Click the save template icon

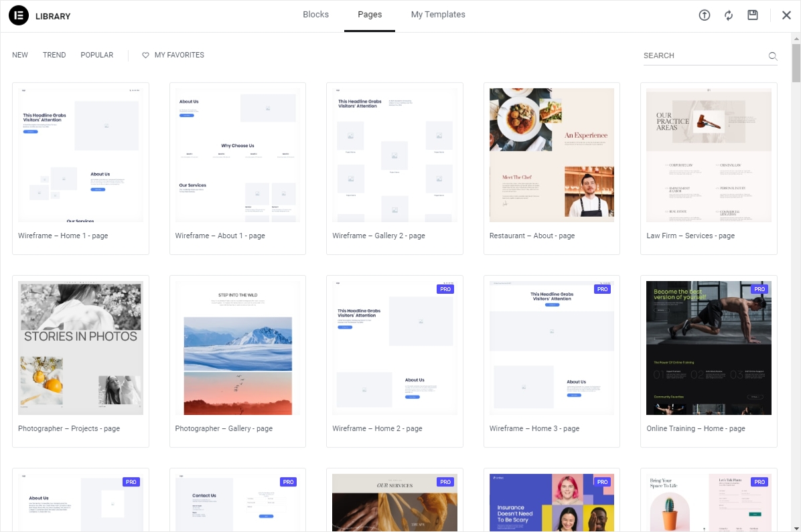click(x=753, y=15)
